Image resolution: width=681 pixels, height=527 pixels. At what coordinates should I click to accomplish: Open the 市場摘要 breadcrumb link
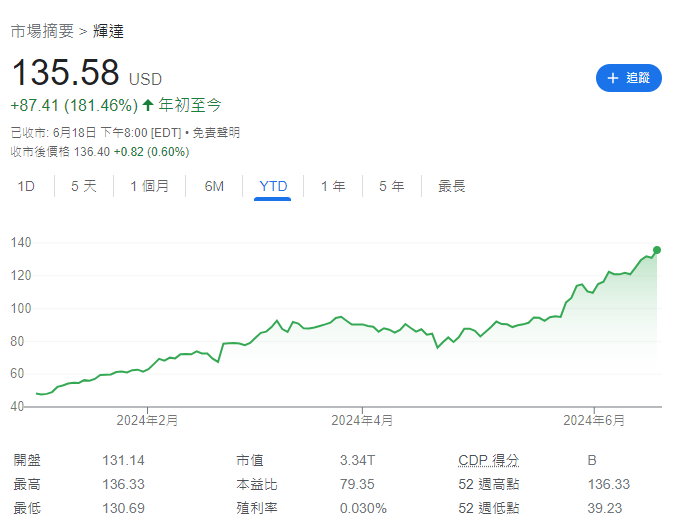(42, 31)
